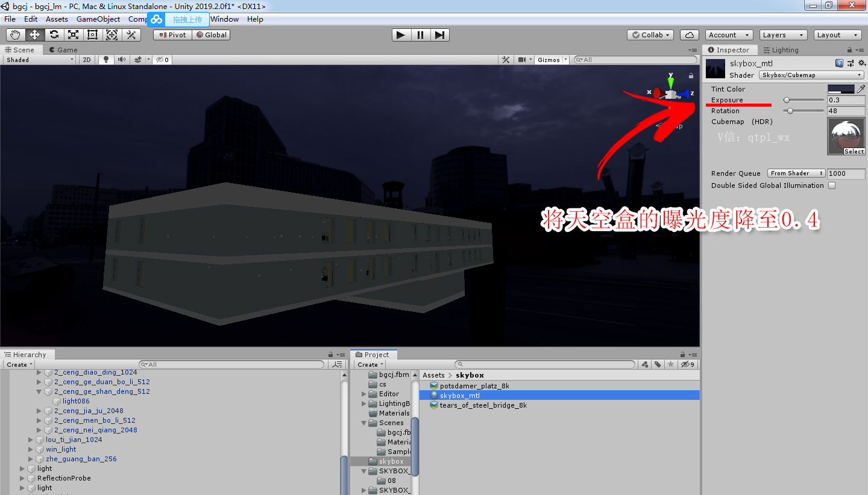
Task: Open the File menu
Action: [10, 19]
